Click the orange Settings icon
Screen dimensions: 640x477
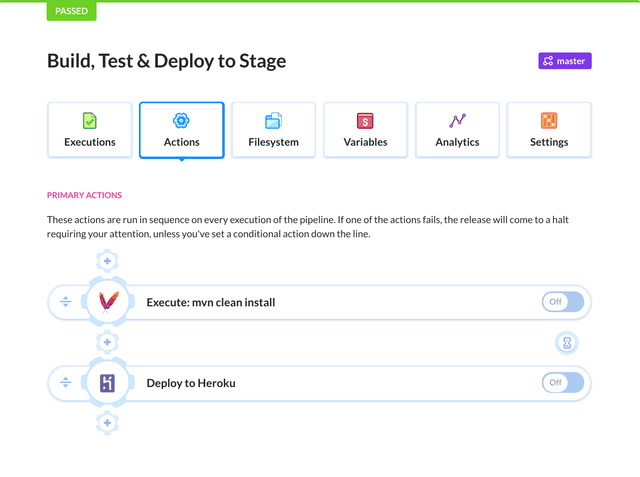549,121
